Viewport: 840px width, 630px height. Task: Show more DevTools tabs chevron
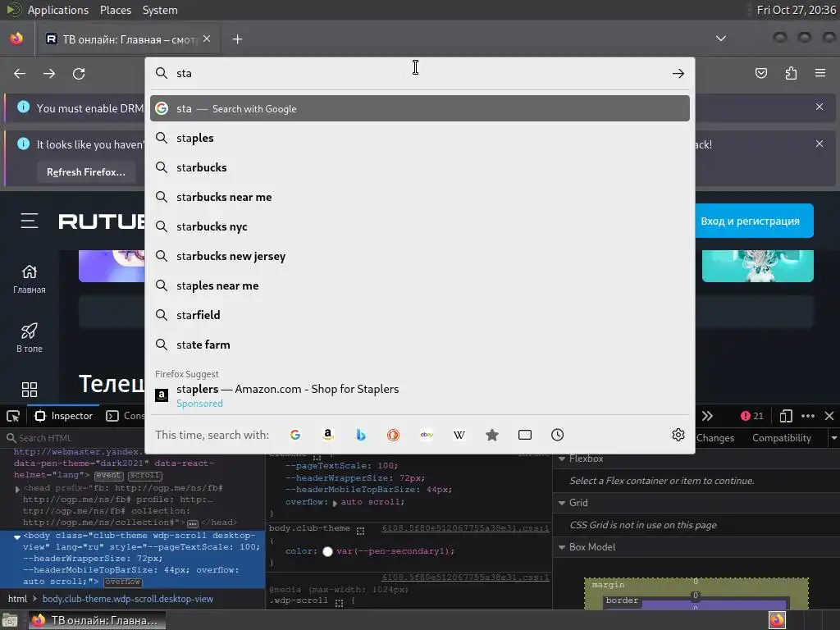(707, 416)
